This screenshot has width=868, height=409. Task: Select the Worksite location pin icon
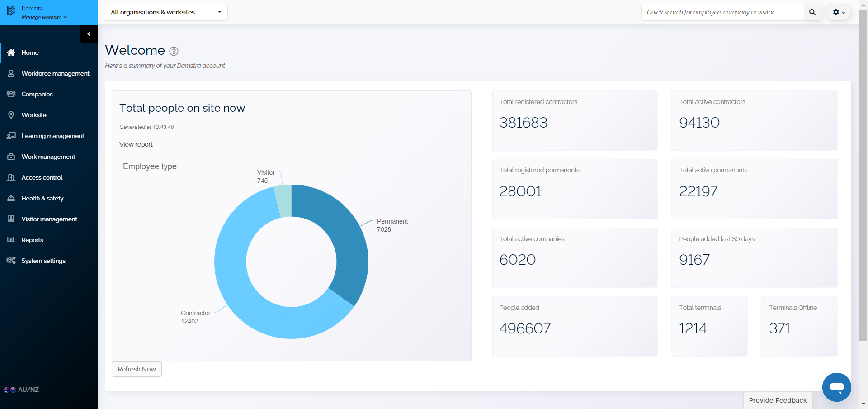(x=11, y=115)
